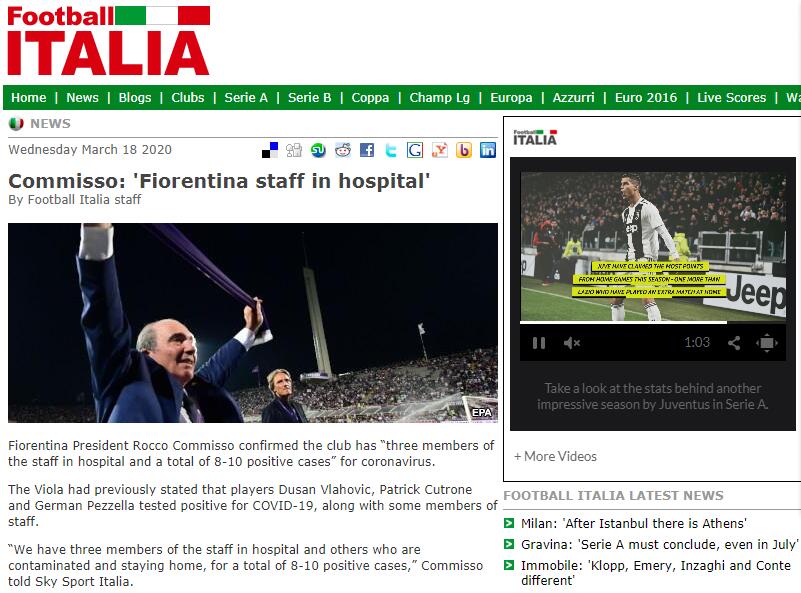Viewport: 801px width, 593px height.
Task: Bookmark article with Google icon
Action: (x=415, y=150)
